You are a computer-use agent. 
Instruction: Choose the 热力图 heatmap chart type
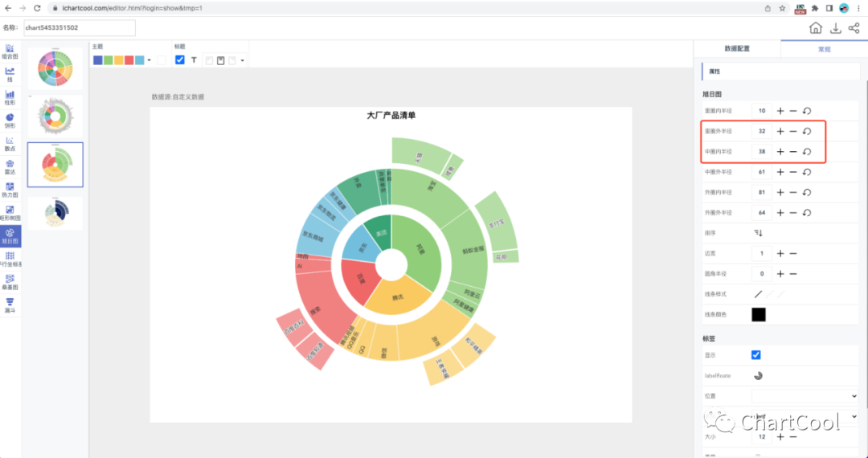(10, 189)
